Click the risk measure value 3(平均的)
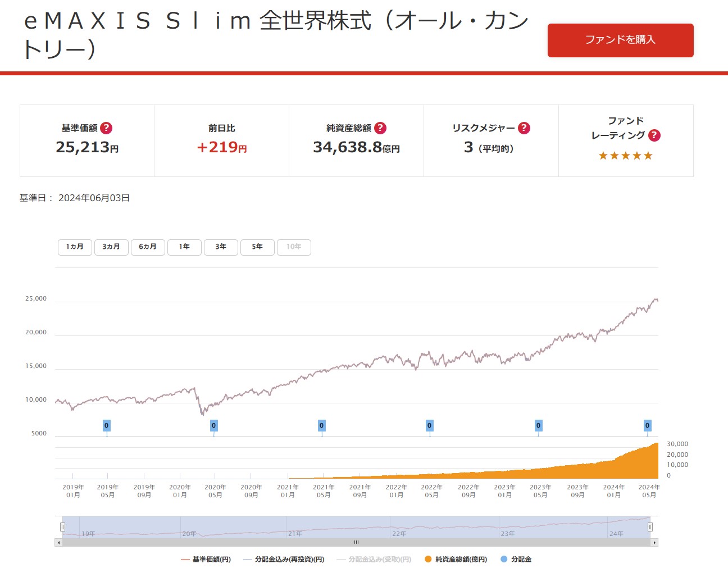This screenshot has height=577, width=728. click(x=489, y=147)
